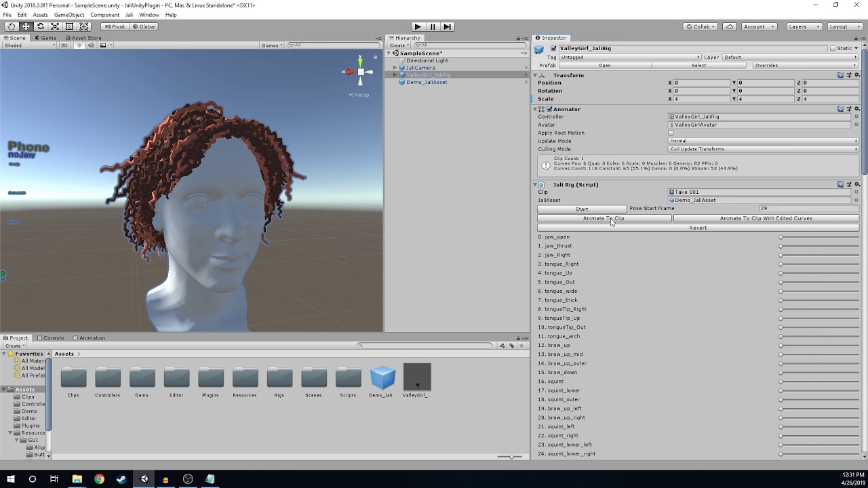Image resolution: width=868 pixels, height=488 pixels.
Task: Open the Layer dropdown in Inspector
Action: click(x=791, y=58)
